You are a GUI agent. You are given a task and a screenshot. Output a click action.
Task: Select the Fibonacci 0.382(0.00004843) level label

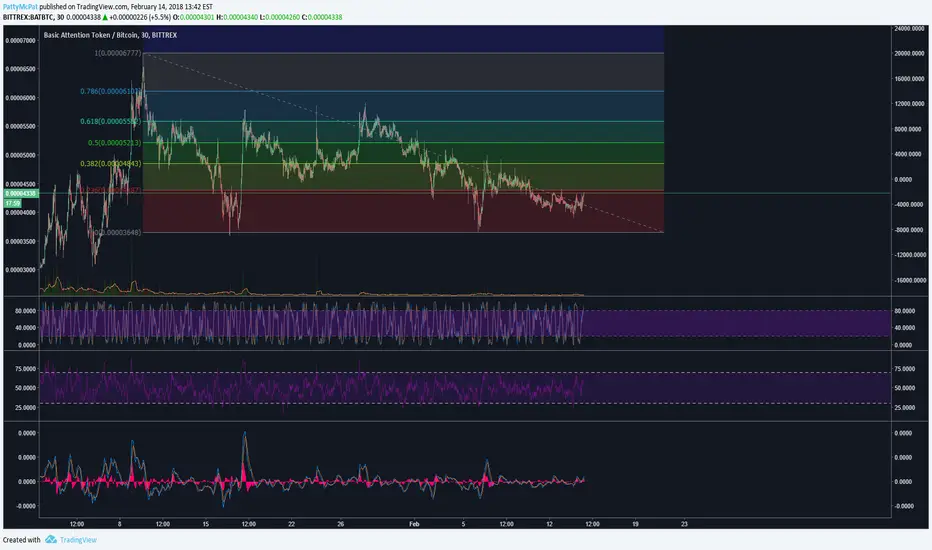click(x=111, y=164)
